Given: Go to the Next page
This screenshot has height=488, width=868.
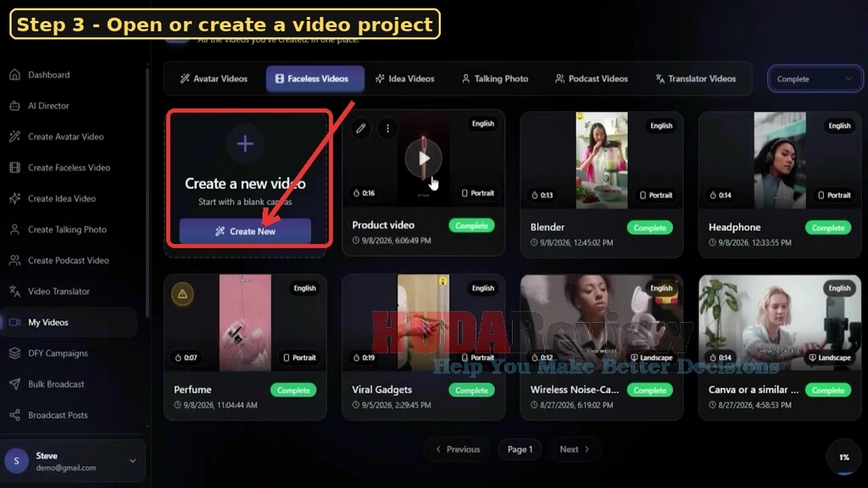Looking at the screenshot, I should click(x=574, y=449).
